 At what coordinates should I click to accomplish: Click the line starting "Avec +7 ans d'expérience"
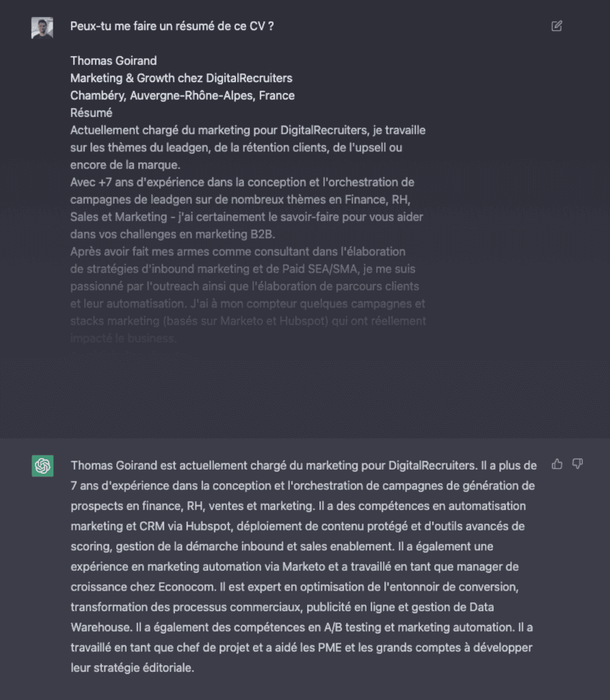click(x=242, y=183)
